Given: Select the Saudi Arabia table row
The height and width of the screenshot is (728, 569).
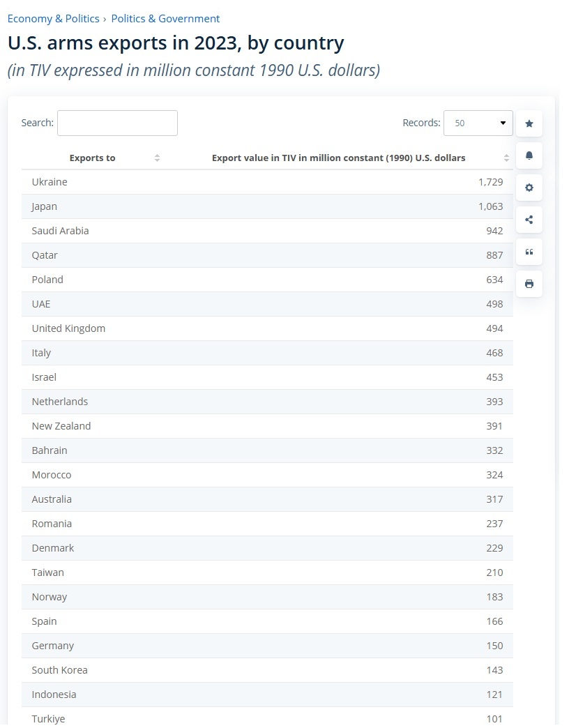Looking at the screenshot, I should click(x=267, y=231).
